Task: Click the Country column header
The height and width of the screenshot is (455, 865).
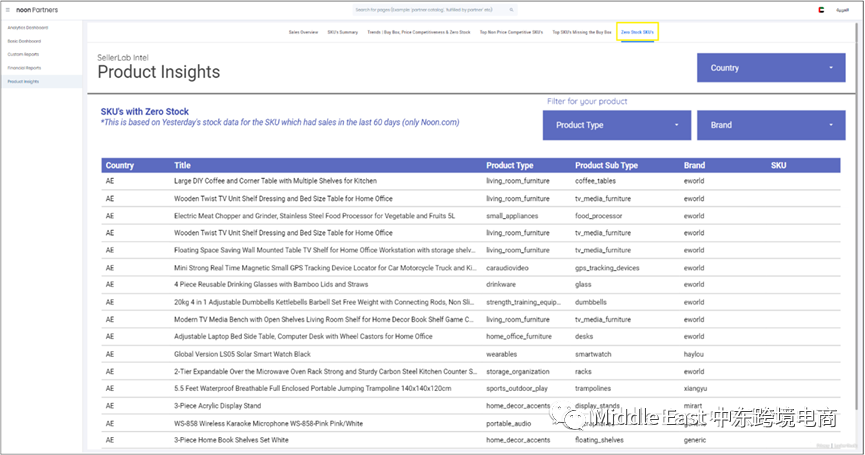Action: tap(120, 165)
